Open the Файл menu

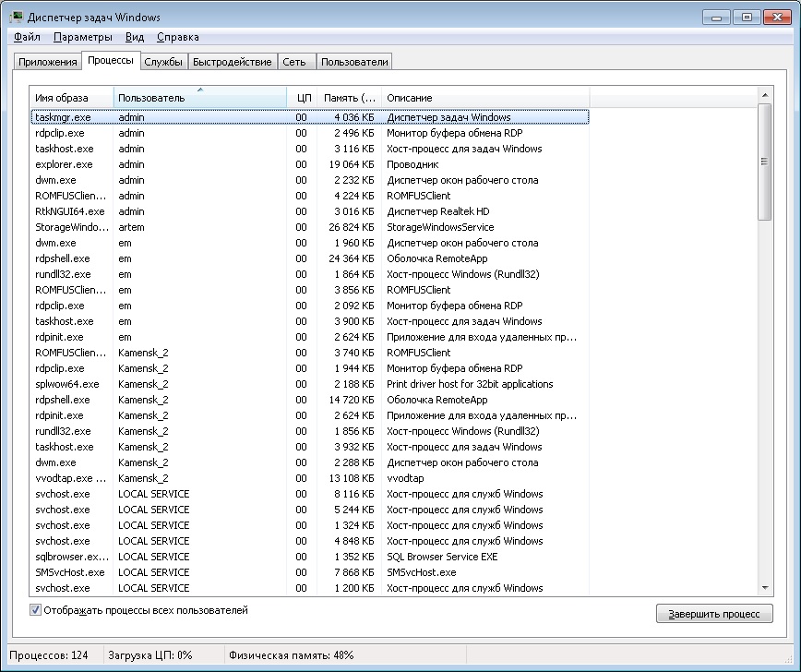click(x=27, y=37)
